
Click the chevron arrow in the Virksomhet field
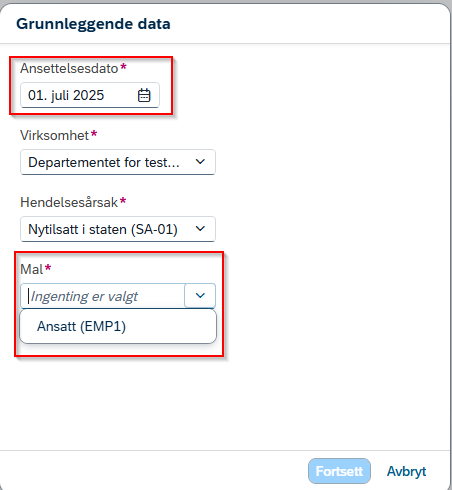(200, 162)
